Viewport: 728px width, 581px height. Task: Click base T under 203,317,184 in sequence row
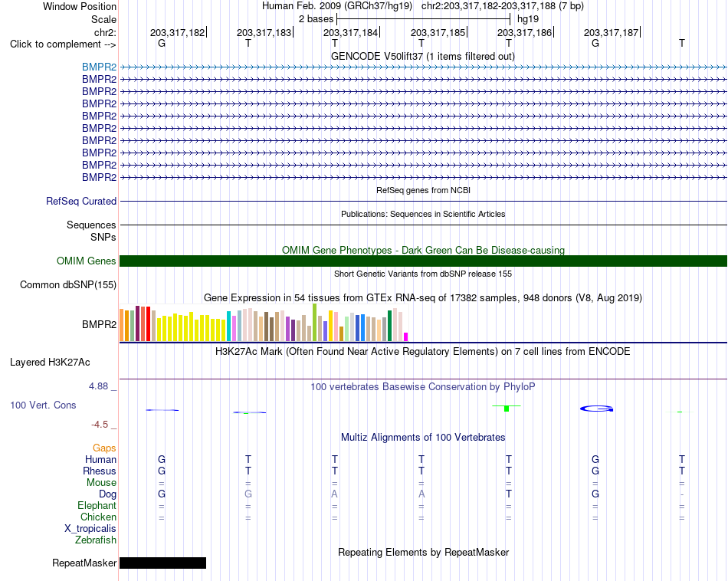click(335, 43)
